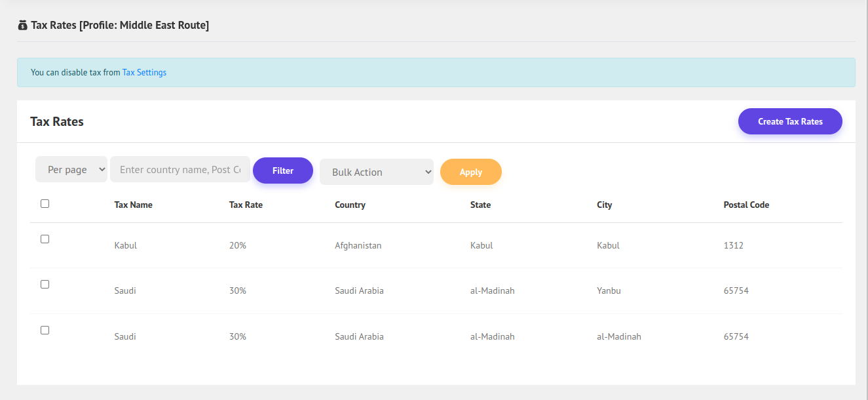Screen dimensions: 868x400
Task: Click the 1312 postal code cell
Action: click(x=733, y=246)
